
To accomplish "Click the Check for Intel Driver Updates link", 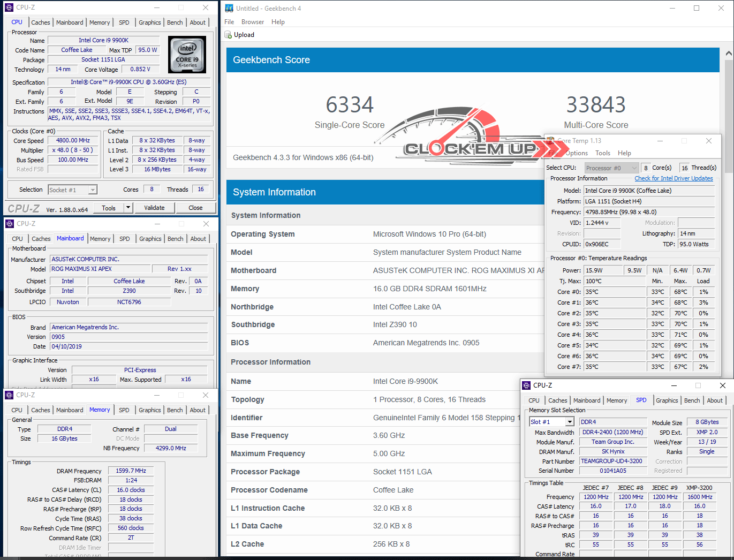I will pyautogui.click(x=674, y=178).
